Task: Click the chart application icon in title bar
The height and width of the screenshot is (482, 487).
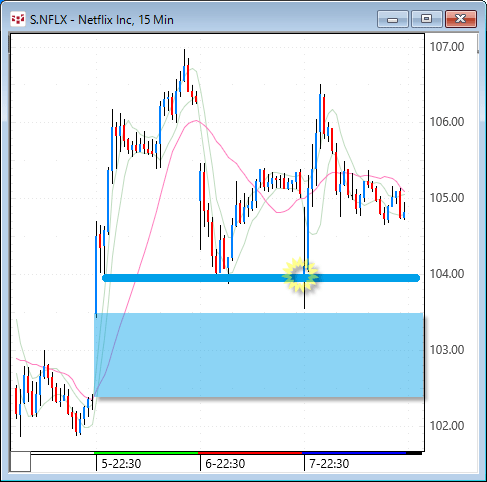Action: point(18,19)
